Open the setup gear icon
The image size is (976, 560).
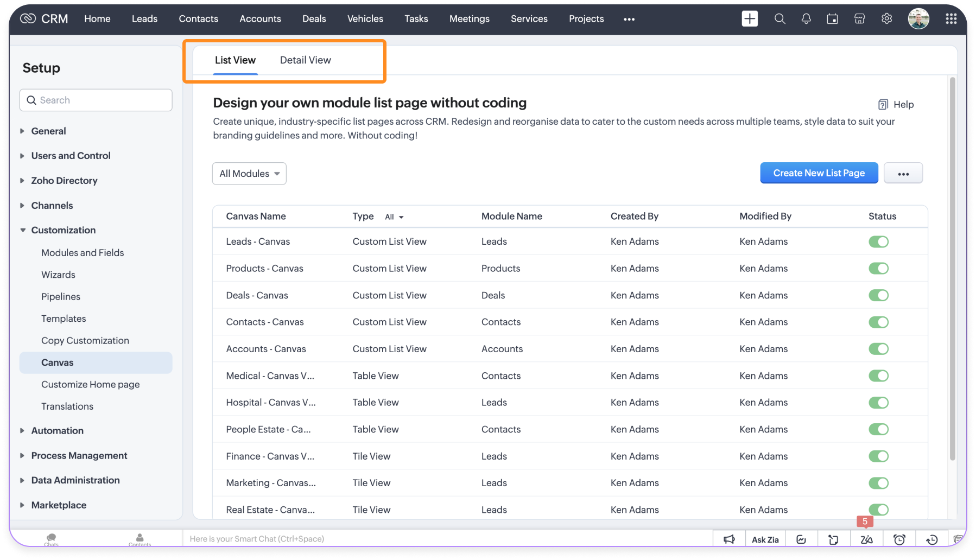click(886, 18)
